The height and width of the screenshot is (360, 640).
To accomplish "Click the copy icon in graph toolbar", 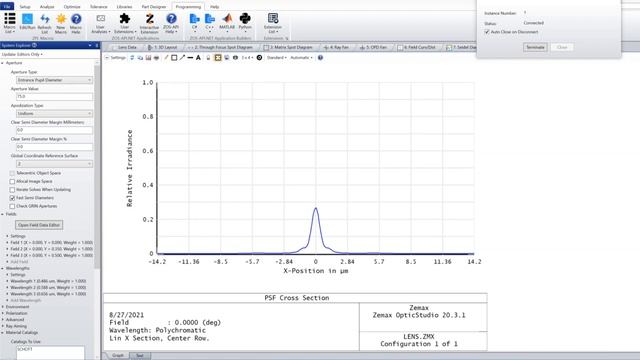I will point(140,58).
